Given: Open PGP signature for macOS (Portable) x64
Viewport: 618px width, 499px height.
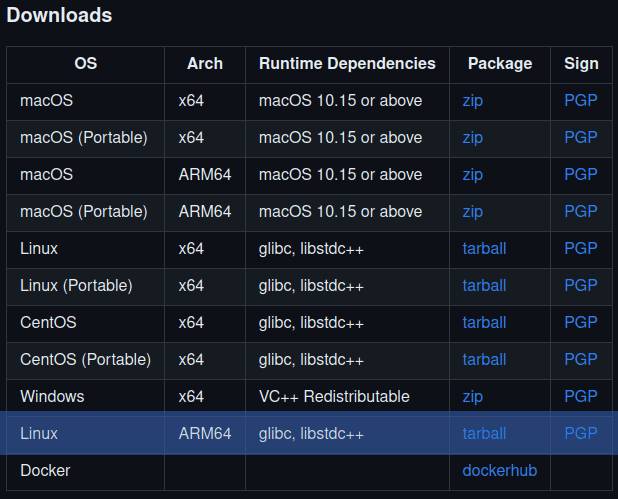Looking at the screenshot, I should coord(581,138).
